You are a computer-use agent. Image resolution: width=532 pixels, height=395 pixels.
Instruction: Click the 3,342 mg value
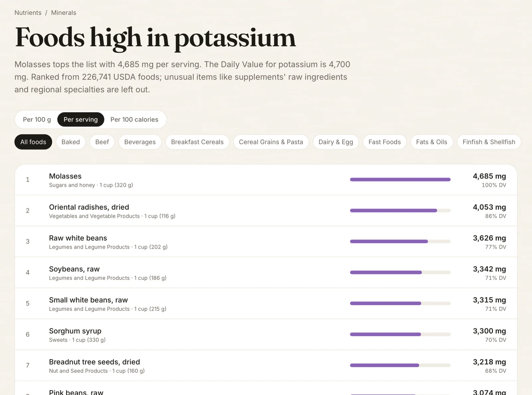489,269
